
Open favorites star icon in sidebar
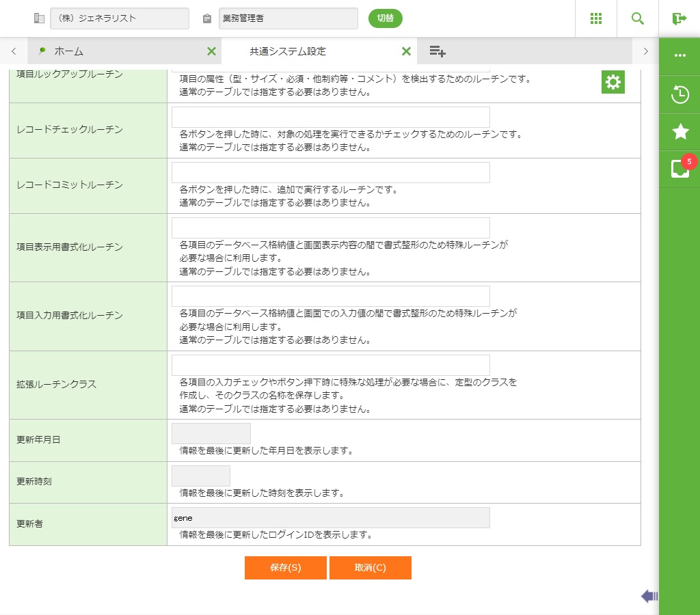point(680,132)
